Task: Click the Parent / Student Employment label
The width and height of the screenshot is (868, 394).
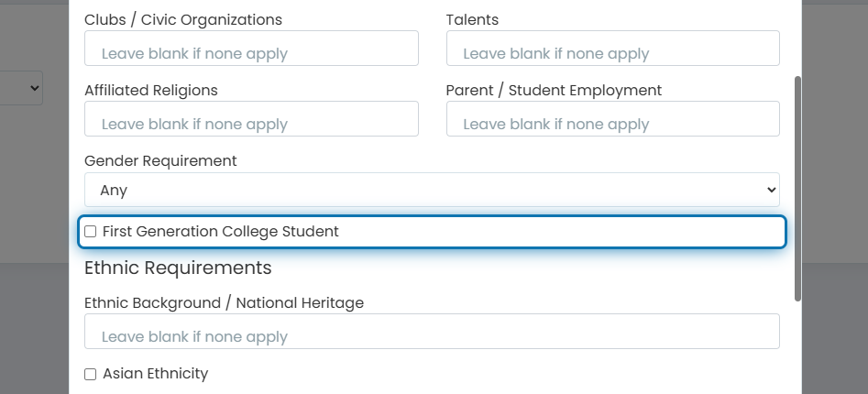Action: [x=554, y=90]
